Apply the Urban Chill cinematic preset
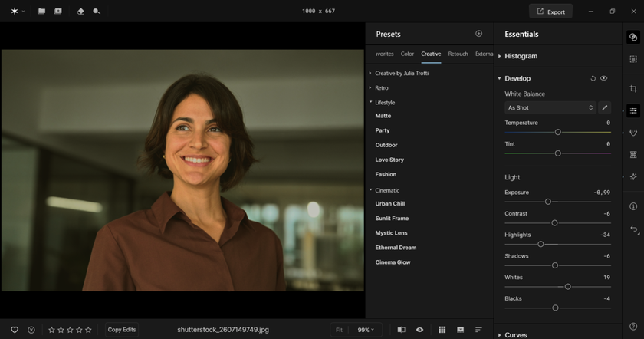This screenshot has height=339, width=644. click(389, 204)
